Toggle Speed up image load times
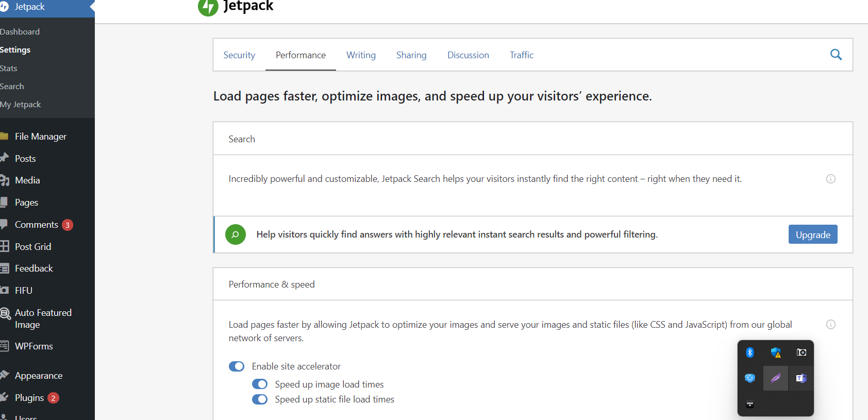Viewport: 868px width, 420px height. (x=260, y=384)
